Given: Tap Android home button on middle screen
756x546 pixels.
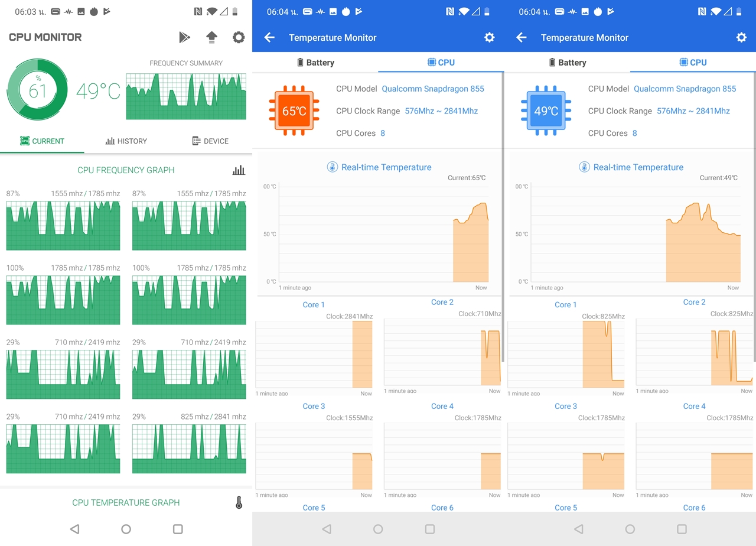Looking at the screenshot, I should [378, 529].
